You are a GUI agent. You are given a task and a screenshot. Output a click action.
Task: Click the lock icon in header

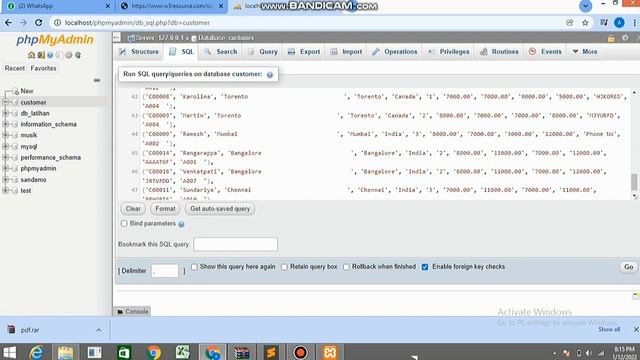pyautogui.click(x=611, y=38)
